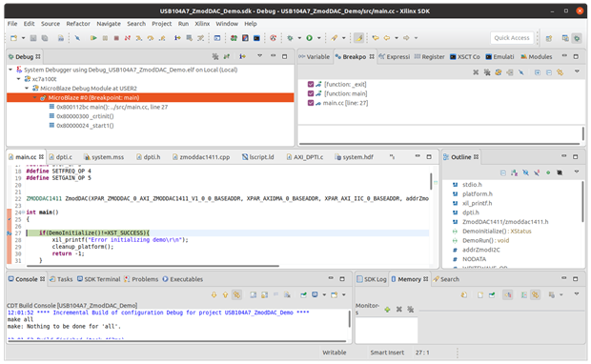The image size is (591, 364).
Task: Select the DemoRun() : void outline entry
Action: (x=481, y=240)
